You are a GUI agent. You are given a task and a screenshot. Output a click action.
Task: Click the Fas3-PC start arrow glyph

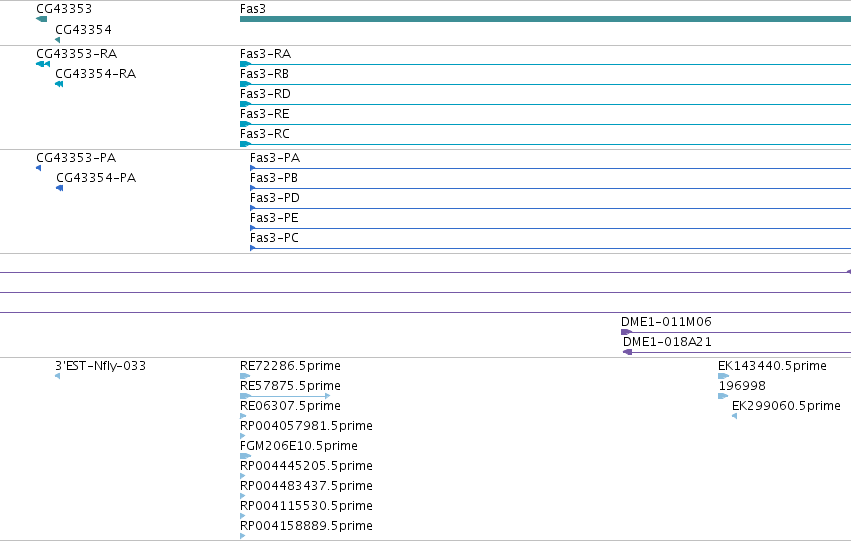pos(252,249)
